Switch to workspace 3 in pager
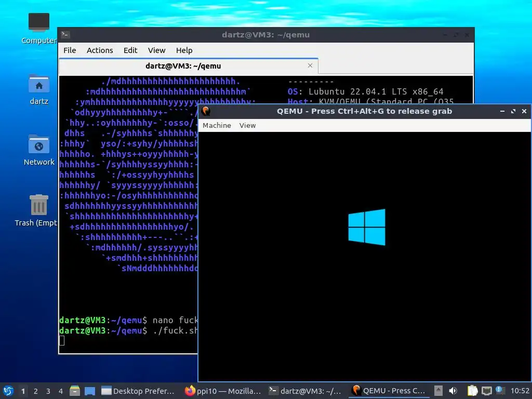This screenshot has height=399, width=532. [x=48, y=391]
